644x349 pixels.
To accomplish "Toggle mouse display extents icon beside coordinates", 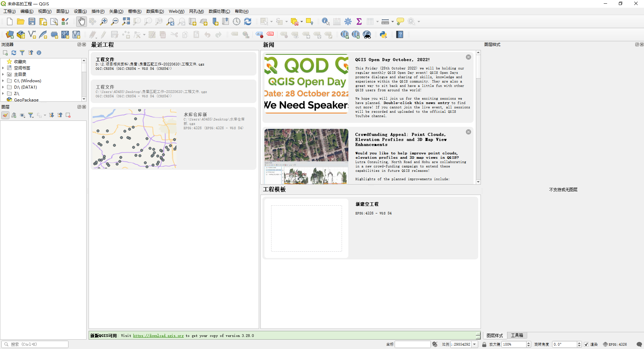I will pos(435,344).
